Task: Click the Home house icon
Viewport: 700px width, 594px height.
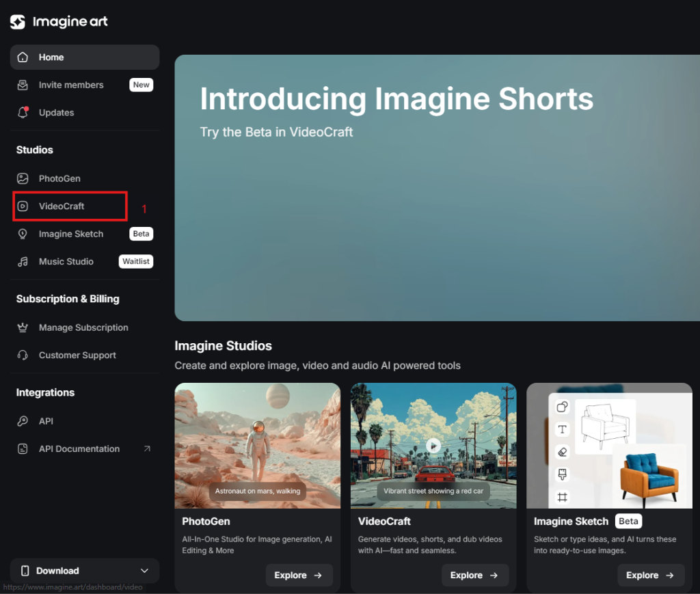Action: tap(23, 57)
